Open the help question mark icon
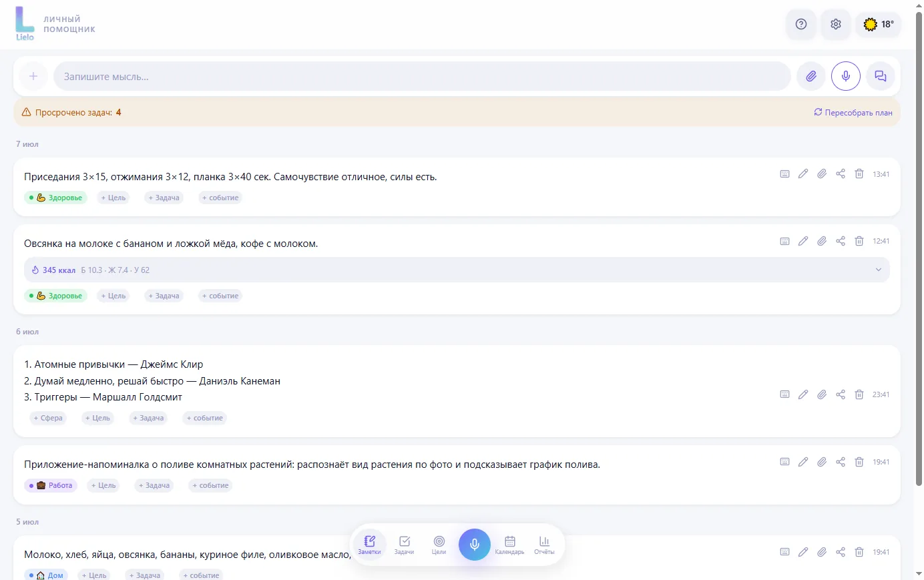Screen dimensions: 924x580 tap(801, 25)
